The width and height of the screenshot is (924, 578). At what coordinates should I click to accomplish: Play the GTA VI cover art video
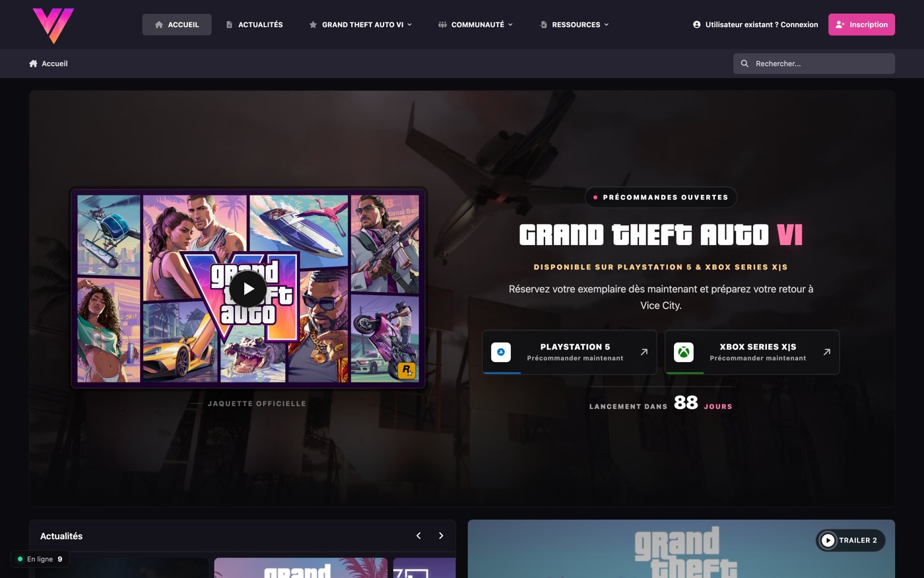(x=248, y=289)
